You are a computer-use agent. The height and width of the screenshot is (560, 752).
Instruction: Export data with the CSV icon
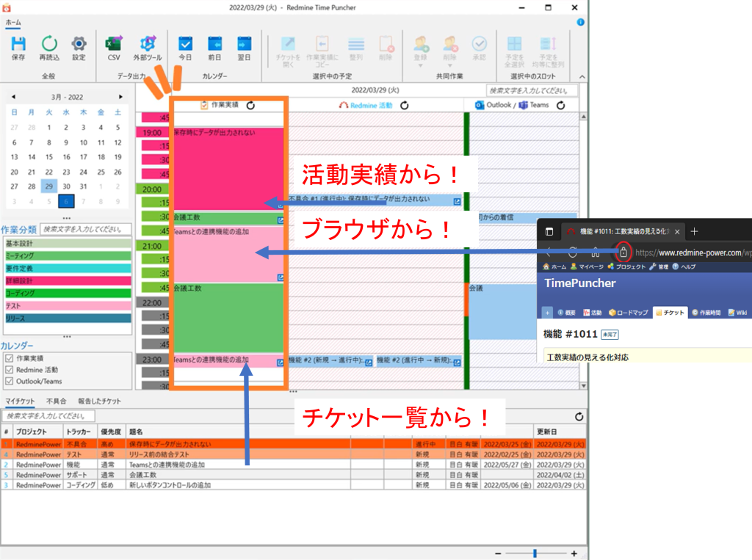click(114, 45)
